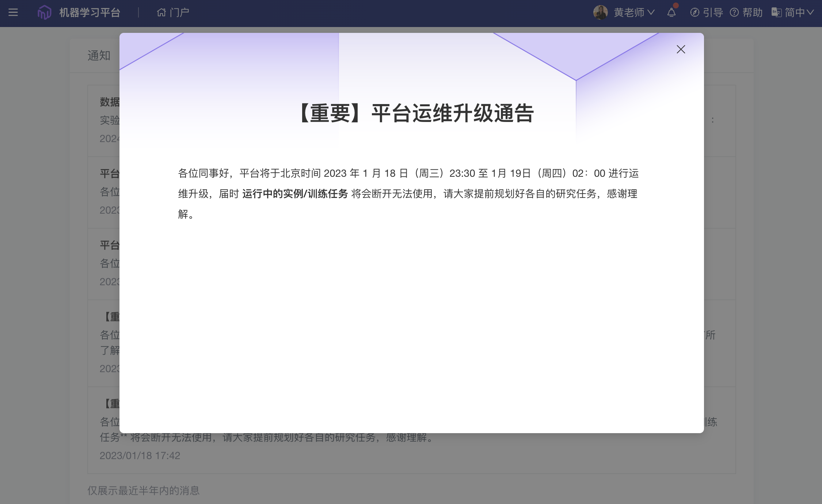Screen dimensions: 822x504
Task: Open the hamburger sidebar menu
Action: (x=13, y=13)
